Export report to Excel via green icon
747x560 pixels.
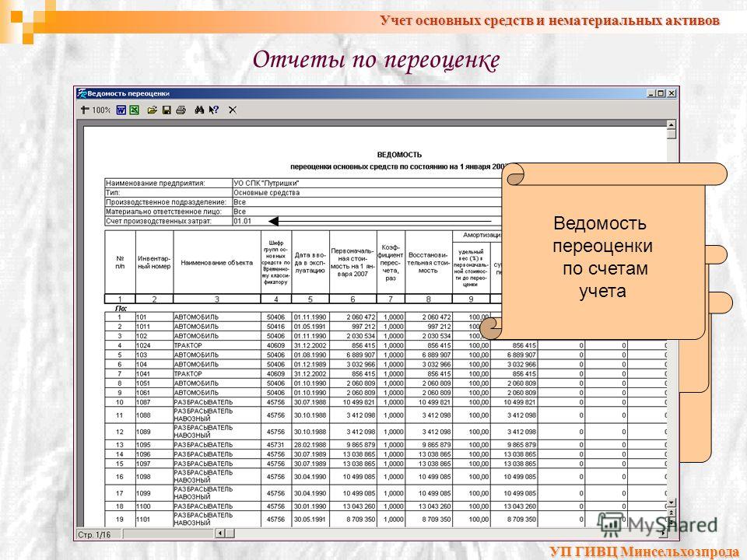pyautogui.click(x=135, y=110)
